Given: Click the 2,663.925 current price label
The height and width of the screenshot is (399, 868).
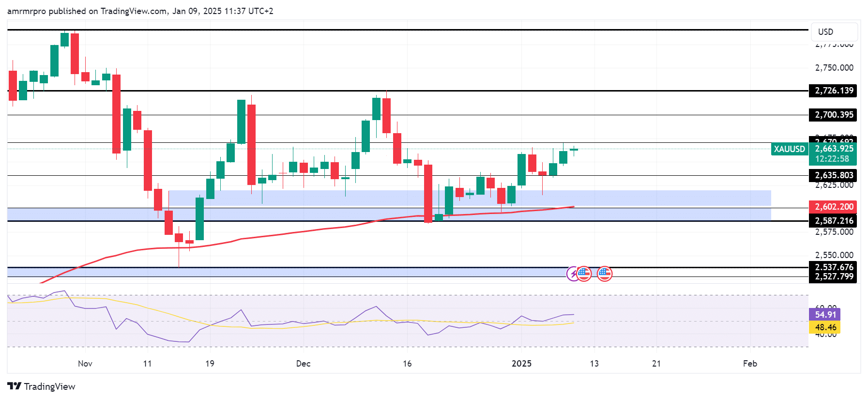Looking at the screenshot, I should pos(834,149).
